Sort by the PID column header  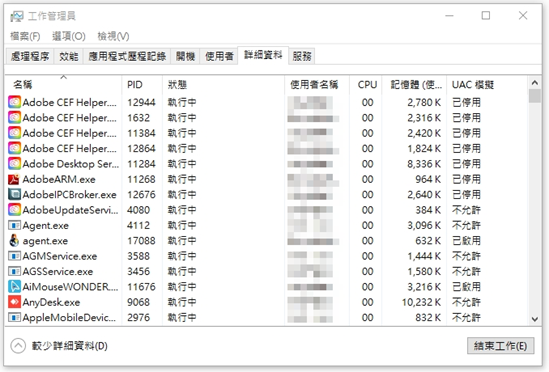tap(135, 85)
